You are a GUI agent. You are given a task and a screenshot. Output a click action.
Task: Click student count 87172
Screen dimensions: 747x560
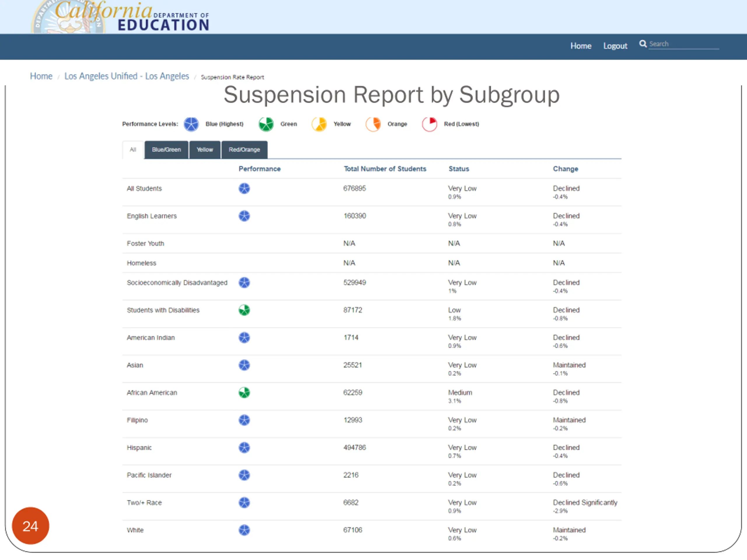352,310
